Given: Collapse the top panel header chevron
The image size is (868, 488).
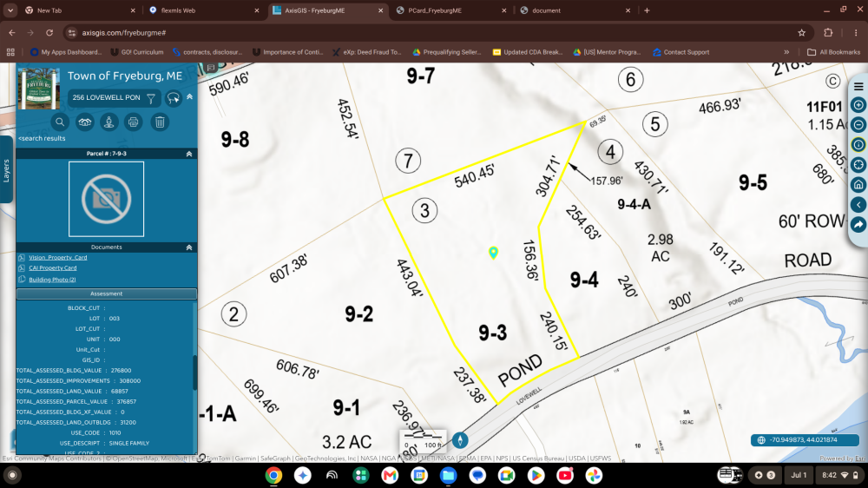Looking at the screenshot, I should coord(189,96).
